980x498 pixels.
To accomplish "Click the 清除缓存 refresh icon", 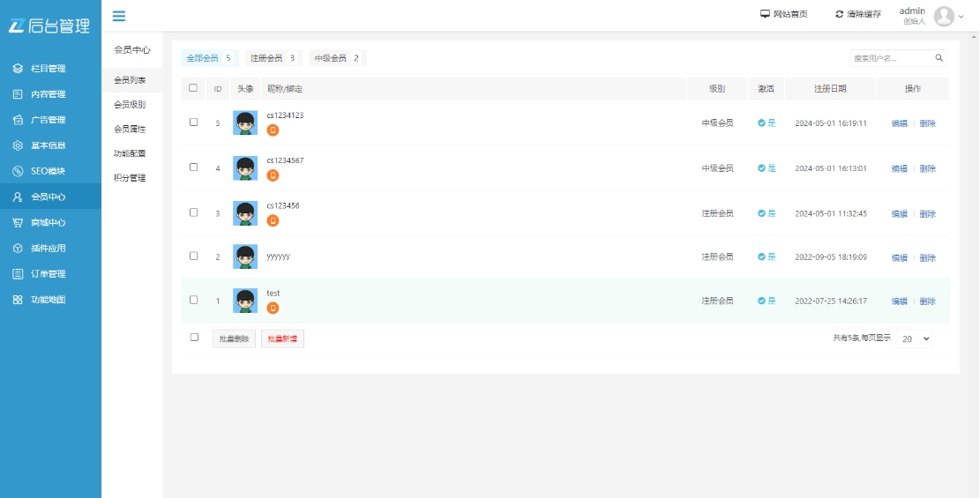I will (840, 14).
